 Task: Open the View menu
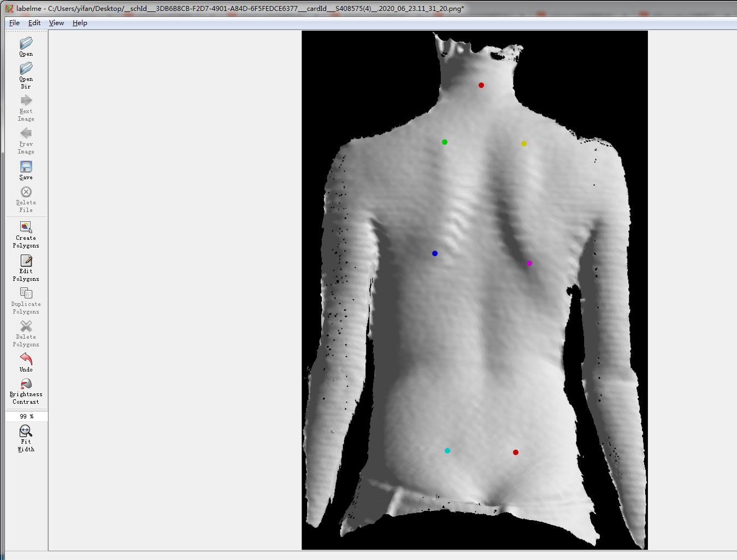tap(56, 23)
